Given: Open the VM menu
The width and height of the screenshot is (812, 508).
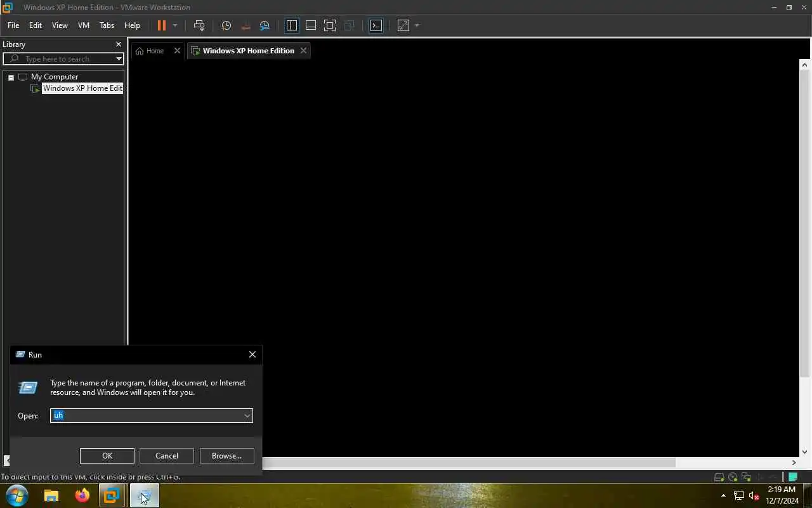Looking at the screenshot, I should [84, 25].
